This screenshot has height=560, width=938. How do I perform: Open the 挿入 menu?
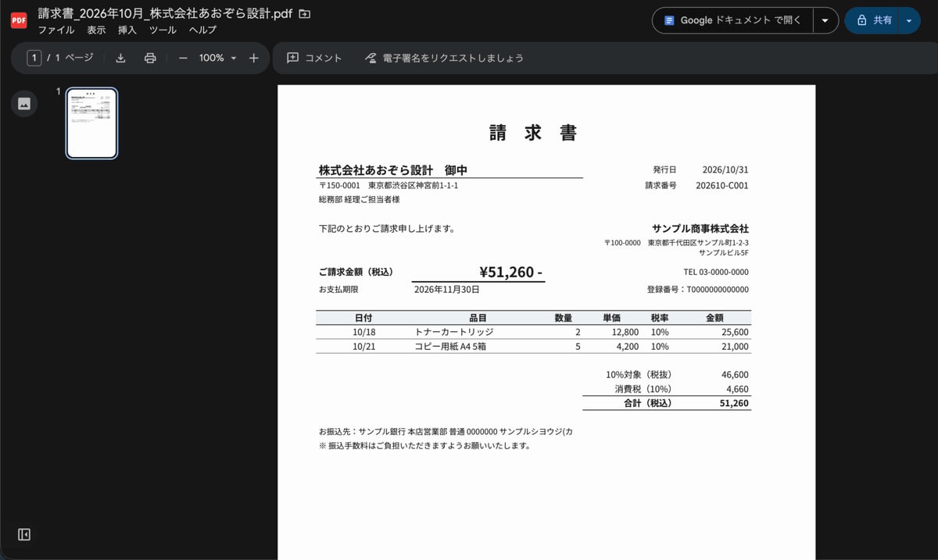(127, 30)
